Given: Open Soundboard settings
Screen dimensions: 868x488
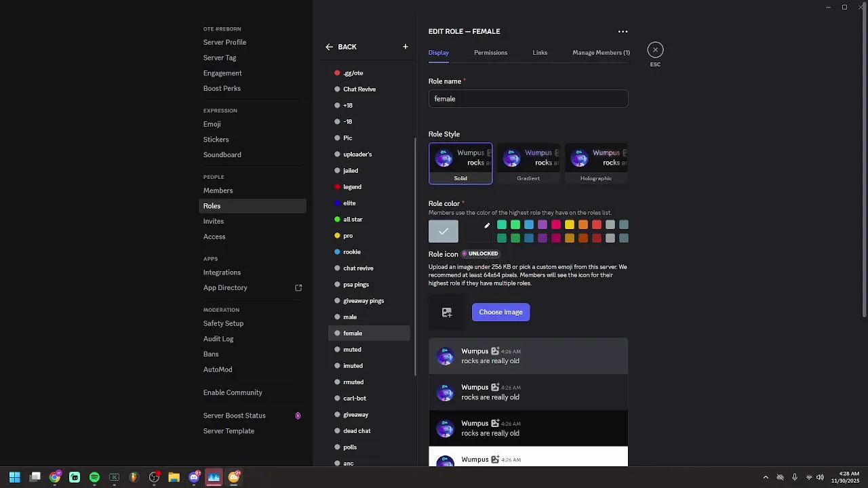Looking at the screenshot, I should (x=222, y=155).
